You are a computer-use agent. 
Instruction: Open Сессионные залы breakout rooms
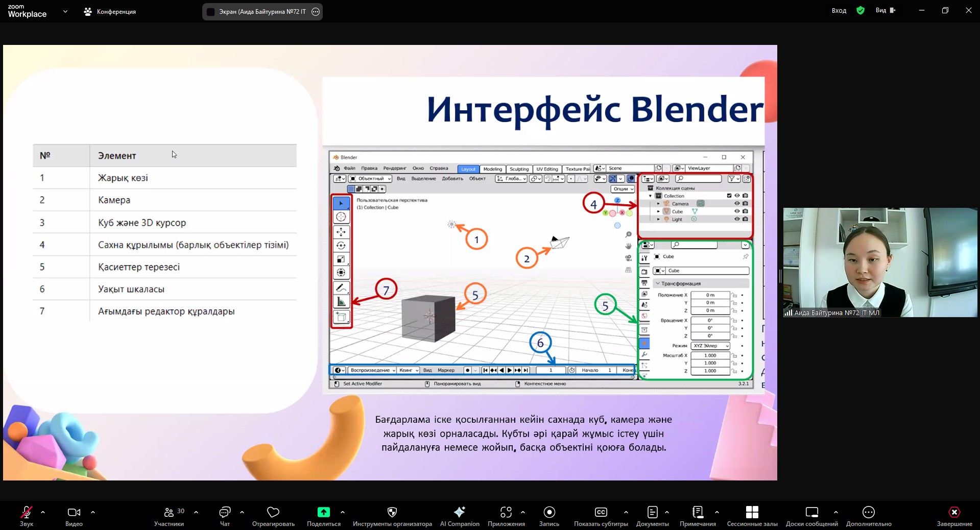[752, 512]
